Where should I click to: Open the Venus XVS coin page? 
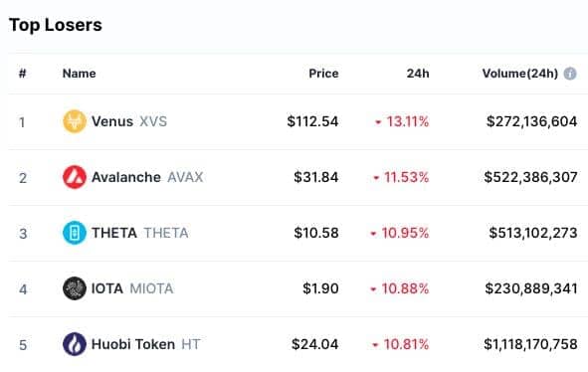[129, 121]
